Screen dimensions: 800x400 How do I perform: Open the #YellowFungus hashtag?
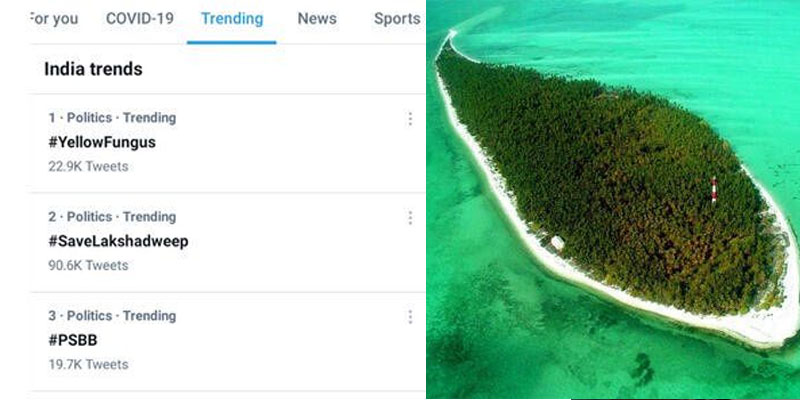tap(102, 142)
